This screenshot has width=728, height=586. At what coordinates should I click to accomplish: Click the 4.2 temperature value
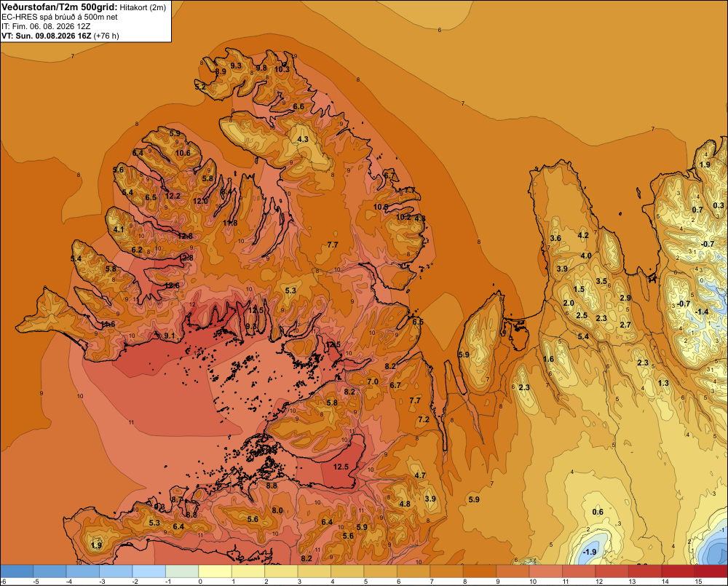pos(583,235)
